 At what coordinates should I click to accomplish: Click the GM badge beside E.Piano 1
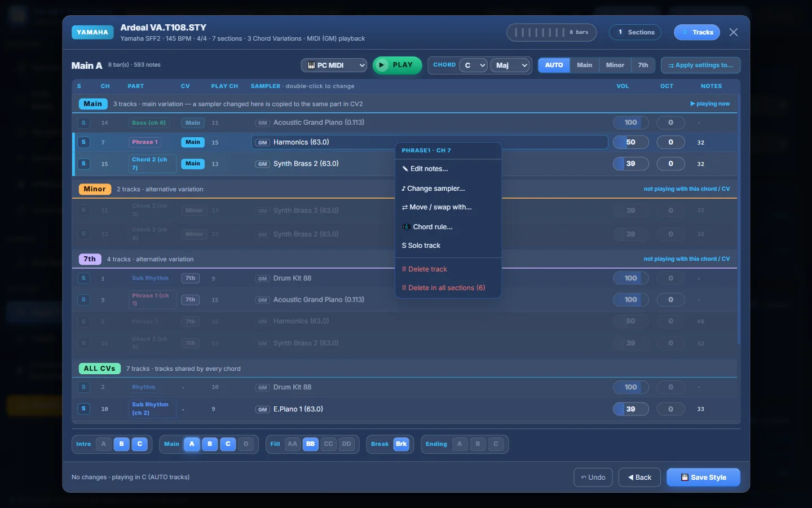coord(263,409)
